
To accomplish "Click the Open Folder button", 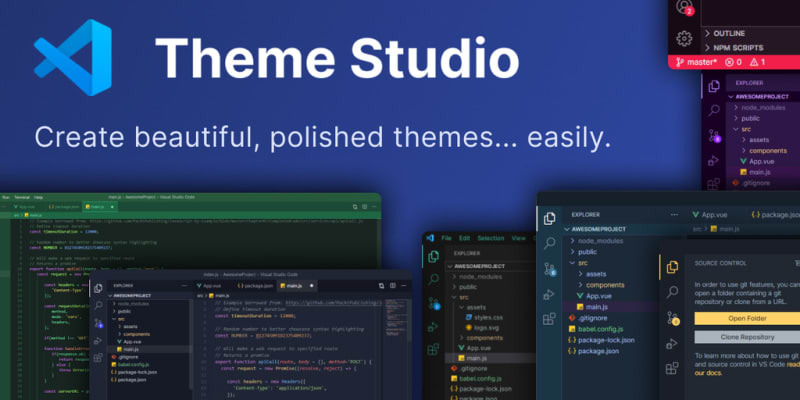I will pos(746,318).
